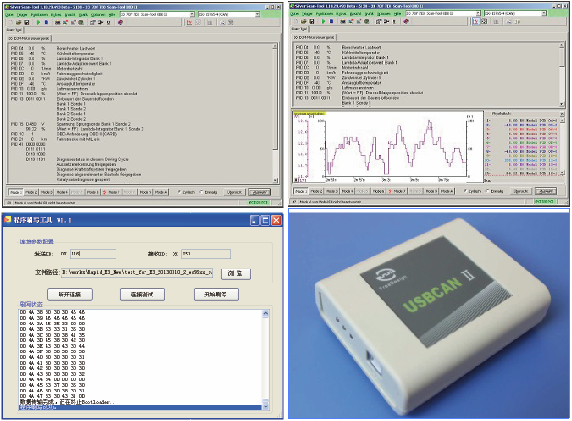Click the open folder icon in the graph-less scan window
Viewport: 572px width, 421px height.
tap(19, 22)
